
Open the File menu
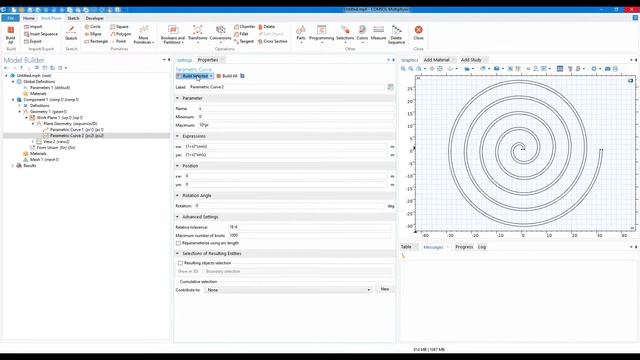tap(10, 18)
